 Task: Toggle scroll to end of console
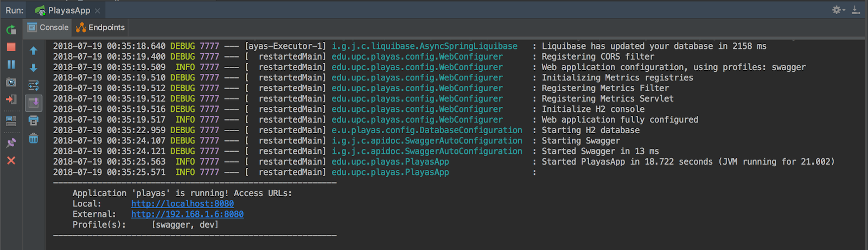point(33,103)
